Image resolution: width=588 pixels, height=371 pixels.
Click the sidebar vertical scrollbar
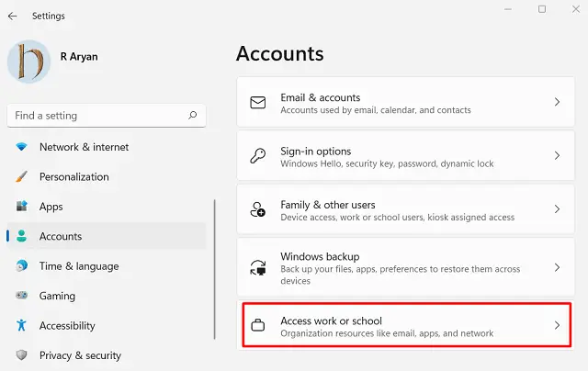tap(214, 275)
